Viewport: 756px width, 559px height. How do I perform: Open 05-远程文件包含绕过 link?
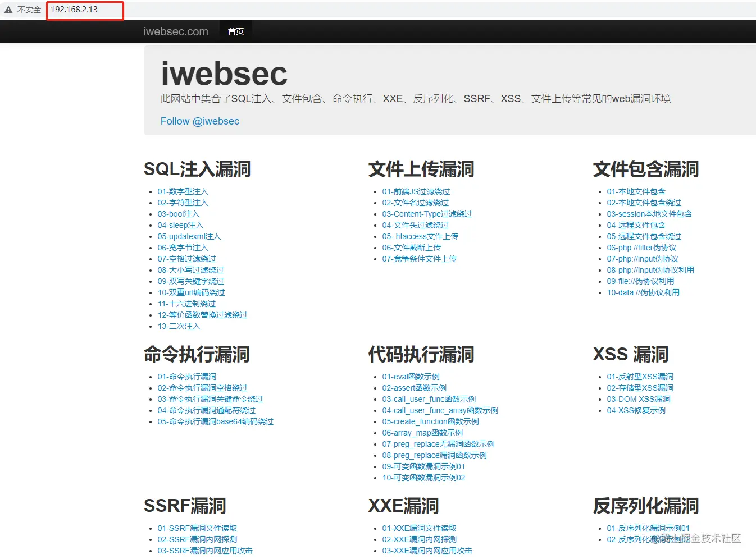pos(644,236)
